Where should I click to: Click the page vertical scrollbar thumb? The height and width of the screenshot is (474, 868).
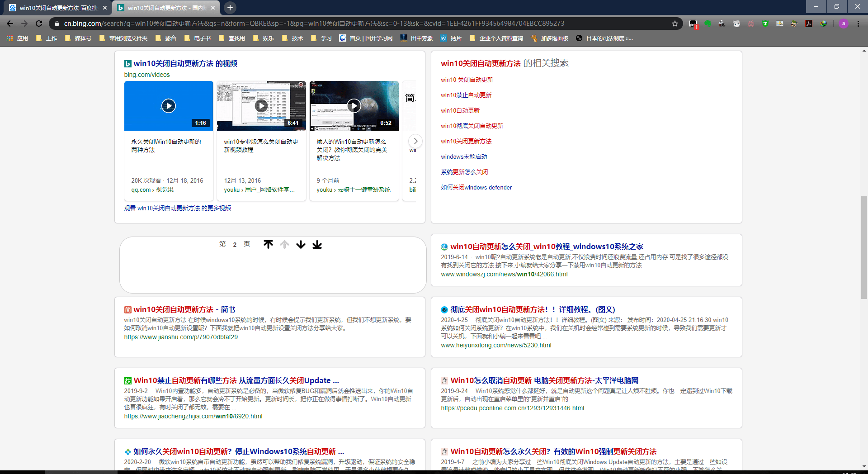point(864,247)
